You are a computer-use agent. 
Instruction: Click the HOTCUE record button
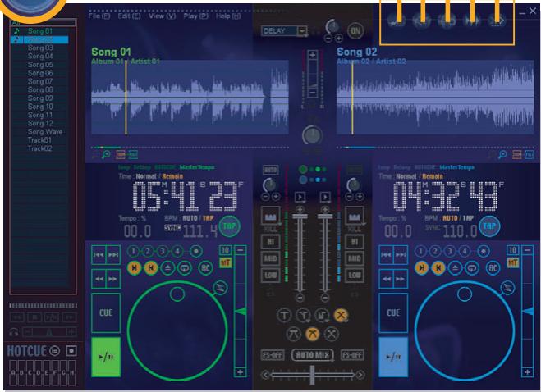(71, 351)
